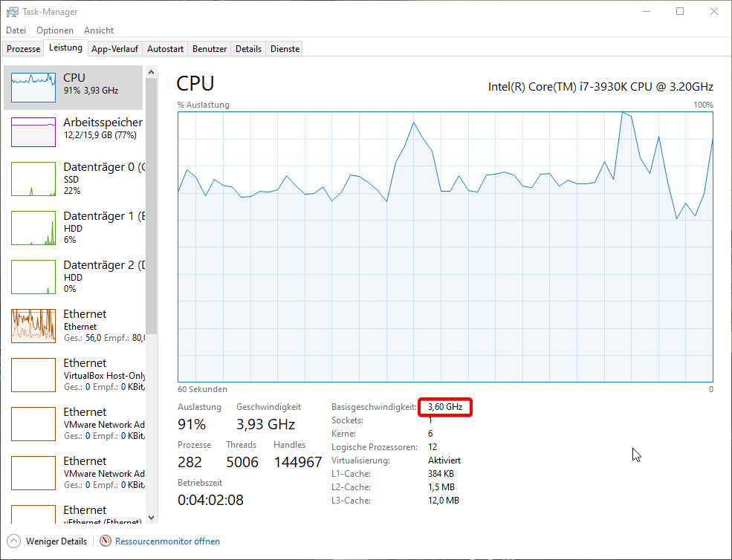Select the active Ethernet graph with orange activity
The height and width of the screenshot is (560, 732).
coord(33,326)
